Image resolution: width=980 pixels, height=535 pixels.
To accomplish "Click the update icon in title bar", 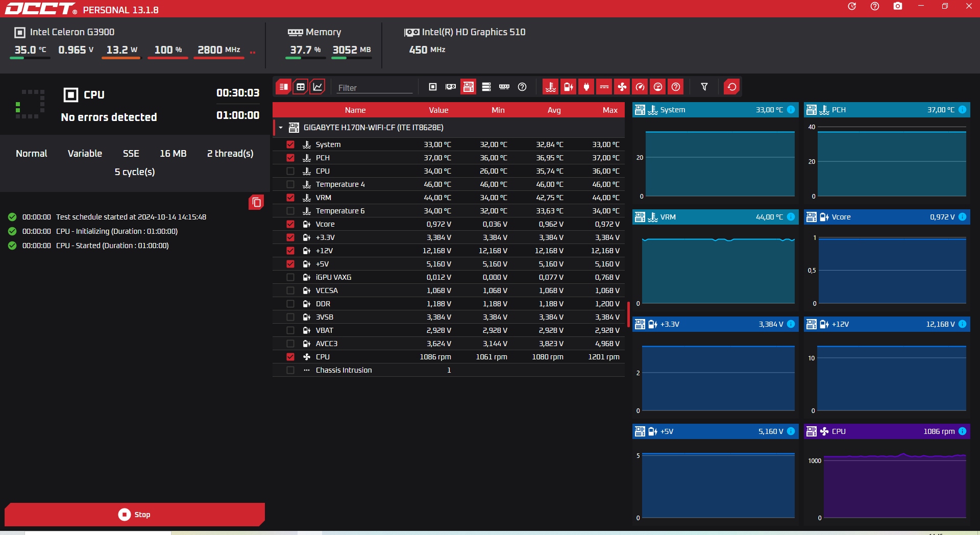I will coord(852,6).
